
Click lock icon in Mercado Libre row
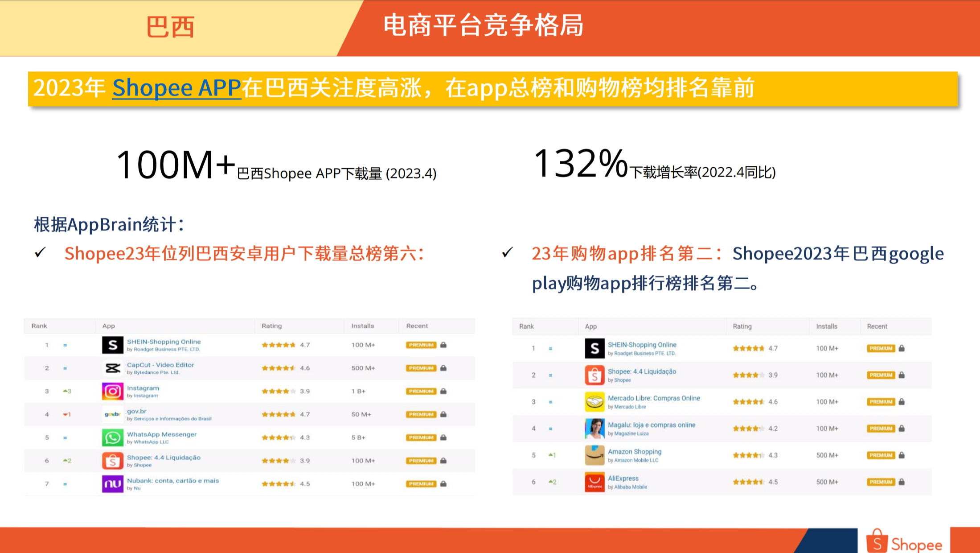pos(902,401)
